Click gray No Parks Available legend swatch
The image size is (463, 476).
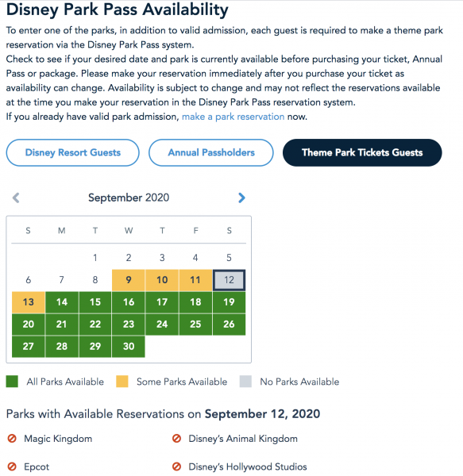tap(245, 382)
